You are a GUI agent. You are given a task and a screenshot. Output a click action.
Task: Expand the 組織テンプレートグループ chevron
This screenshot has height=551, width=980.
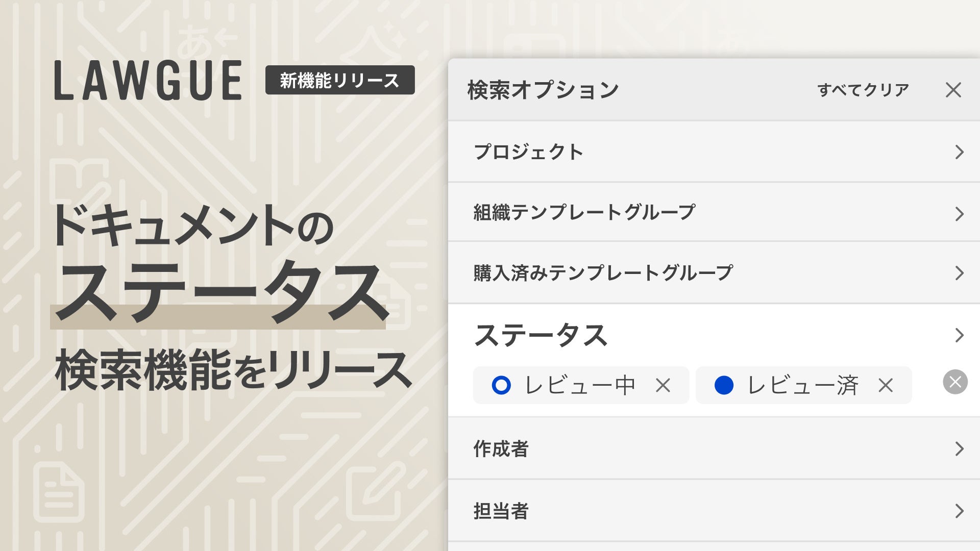point(959,214)
